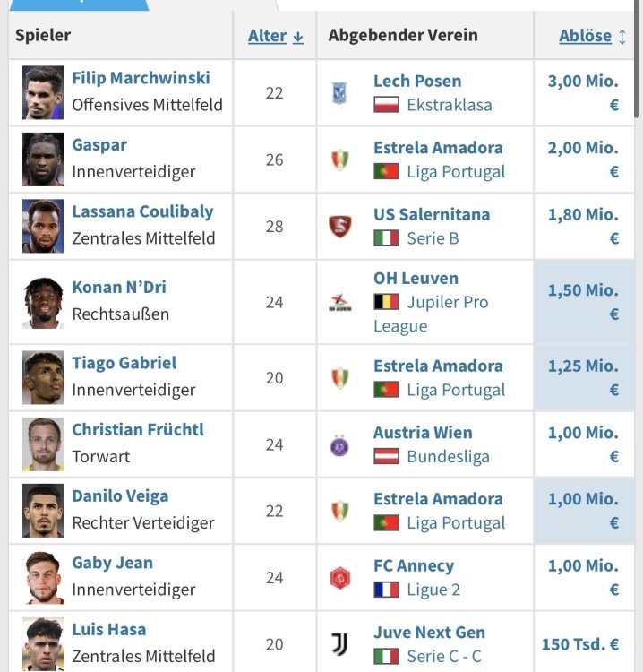Open Lassana Coulibaly's player profile
Viewport: 643px width, 672px height.
(x=142, y=211)
